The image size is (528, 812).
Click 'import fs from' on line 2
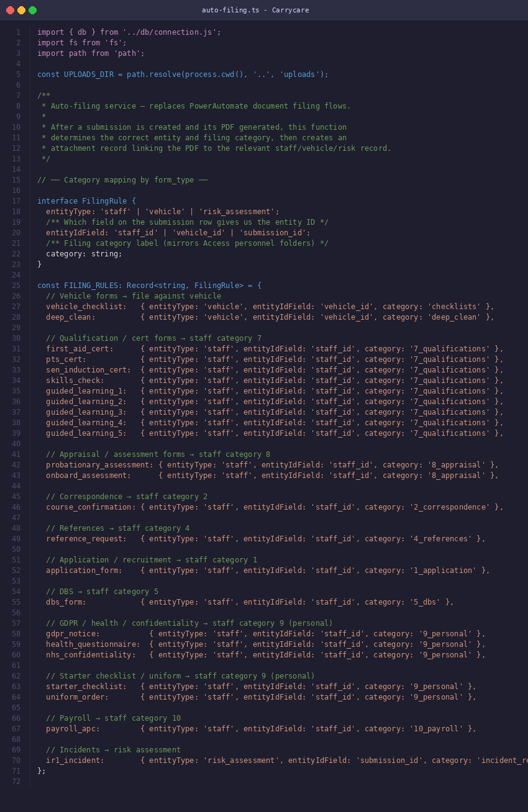point(68,42)
